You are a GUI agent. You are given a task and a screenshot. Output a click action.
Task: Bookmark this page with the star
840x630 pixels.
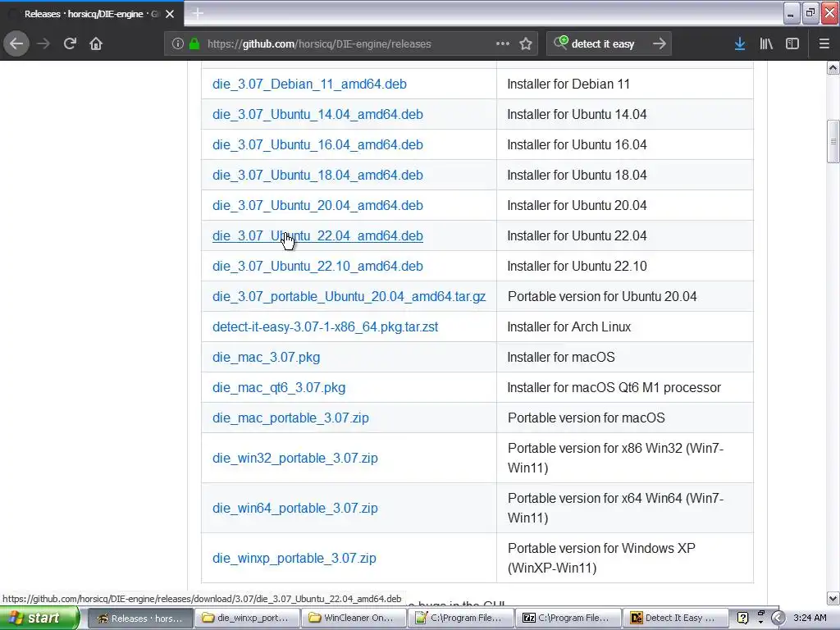click(x=526, y=44)
